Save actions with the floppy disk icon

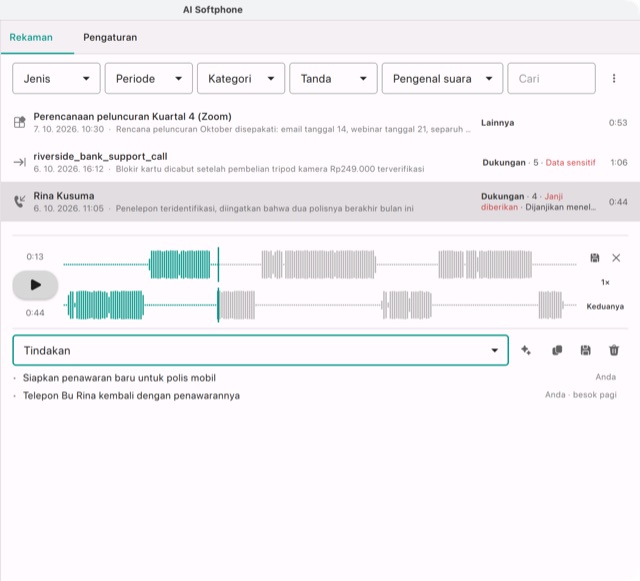pos(585,350)
